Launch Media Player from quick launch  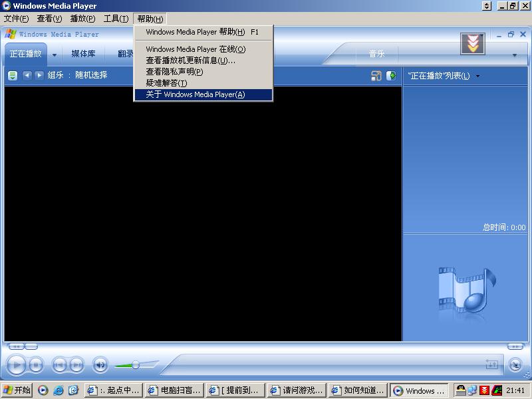click(x=43, y=390)
